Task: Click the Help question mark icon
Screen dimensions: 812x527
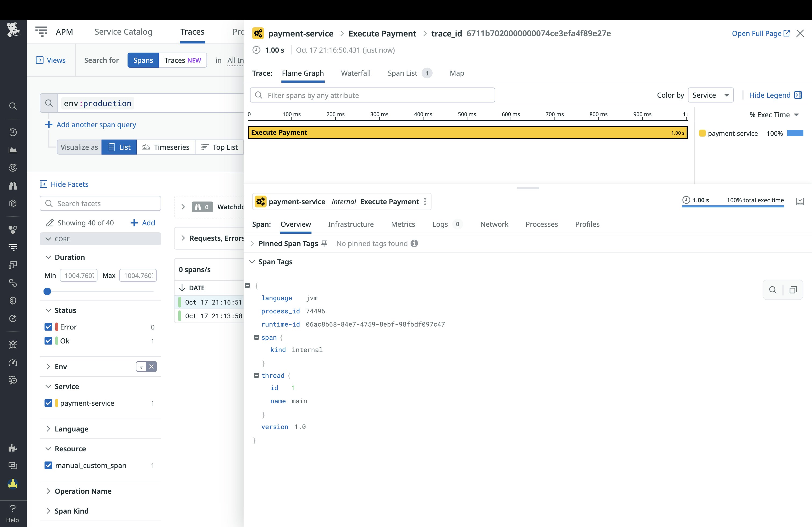Action: (x=13, y=508)
